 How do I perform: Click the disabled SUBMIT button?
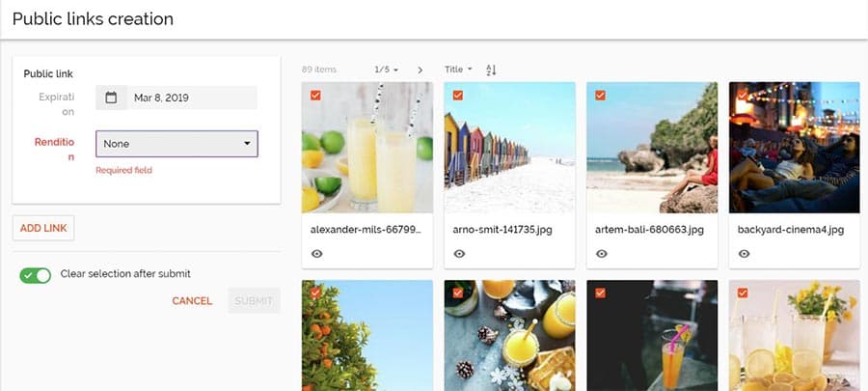click(x=254, y=300)
